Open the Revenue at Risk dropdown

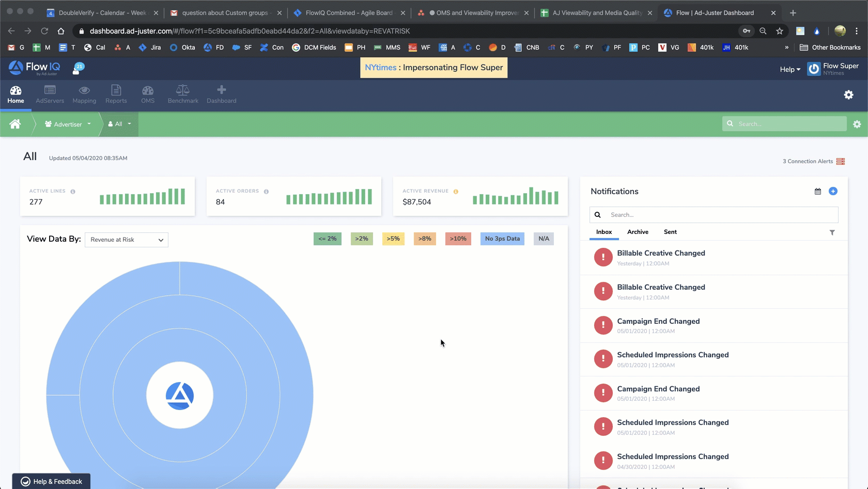pyautogui.click(x=127, y=240)
